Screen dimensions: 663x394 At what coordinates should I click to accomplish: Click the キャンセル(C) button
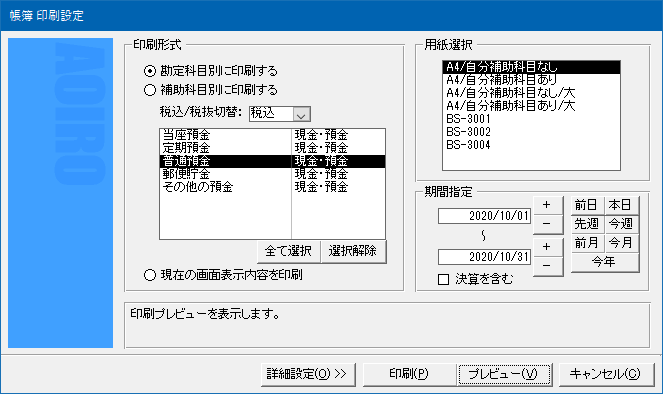click(606, 374)
